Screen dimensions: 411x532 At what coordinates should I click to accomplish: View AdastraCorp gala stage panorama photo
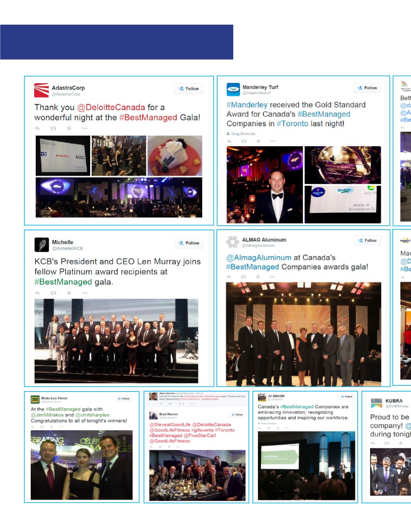pos(119,197)
